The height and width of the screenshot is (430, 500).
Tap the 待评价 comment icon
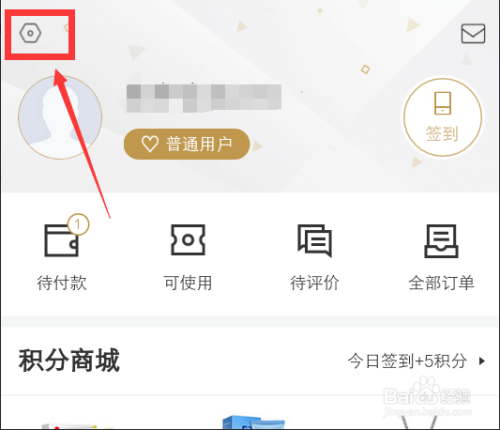[315, 241]
